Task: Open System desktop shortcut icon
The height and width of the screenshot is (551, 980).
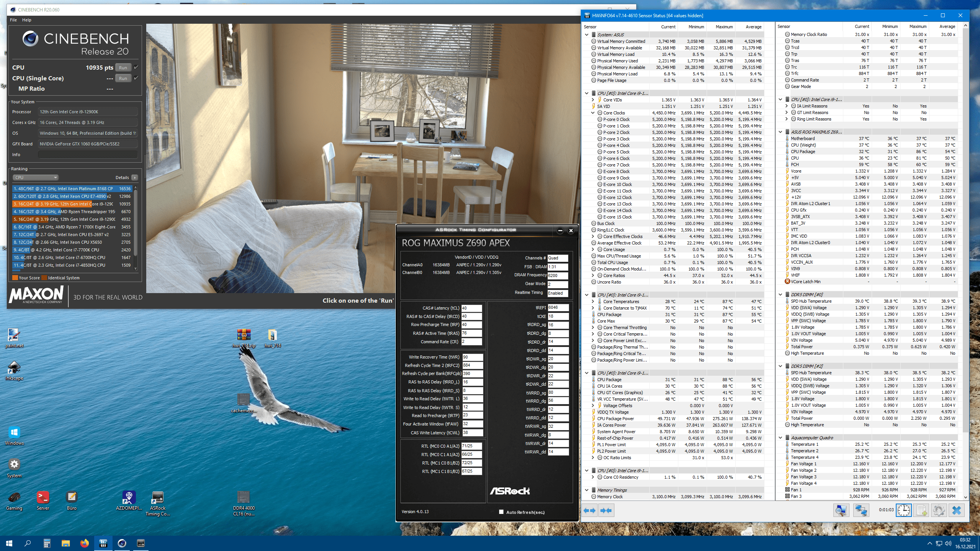Action: (14, 468)
